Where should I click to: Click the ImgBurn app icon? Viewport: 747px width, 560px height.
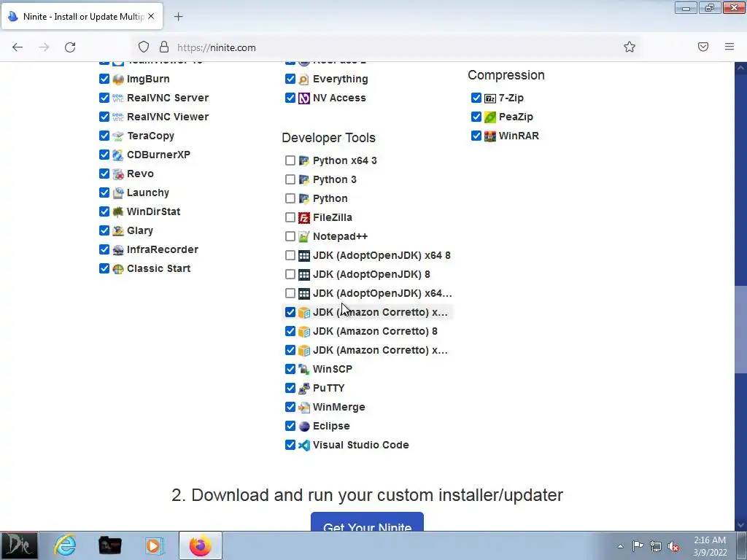coord(117,79)
